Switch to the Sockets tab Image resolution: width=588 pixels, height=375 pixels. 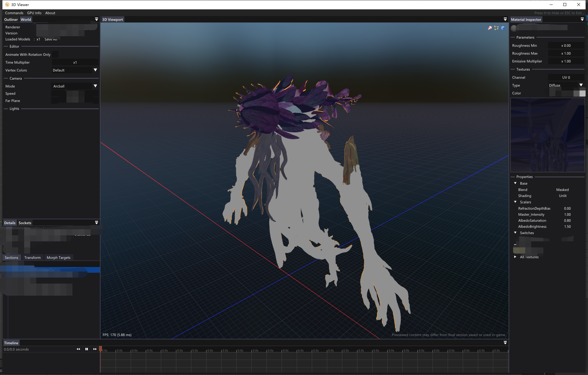(25, 223)
